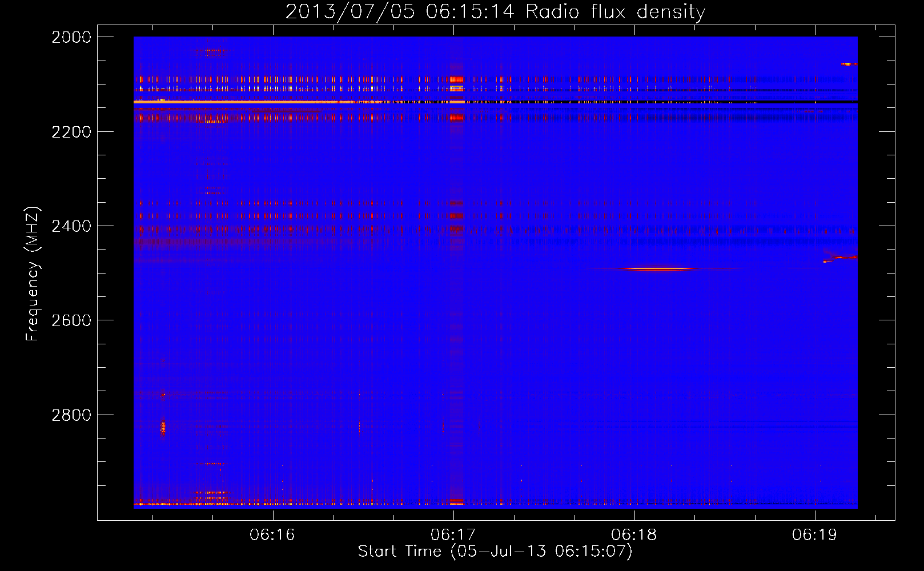Click the 2200 frequency tick label
This screenshot has height=571, width=924.
(x=71, y=132)
